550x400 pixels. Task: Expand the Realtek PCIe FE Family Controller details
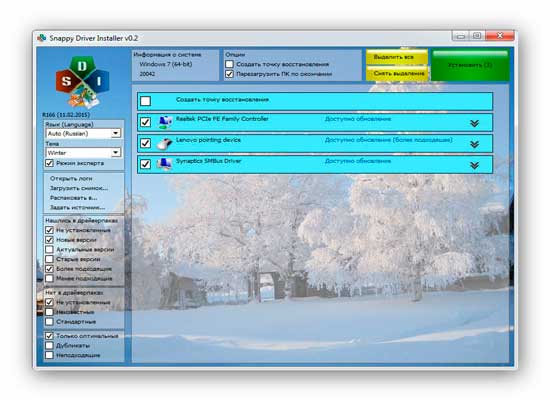click(x=475, y=123)
